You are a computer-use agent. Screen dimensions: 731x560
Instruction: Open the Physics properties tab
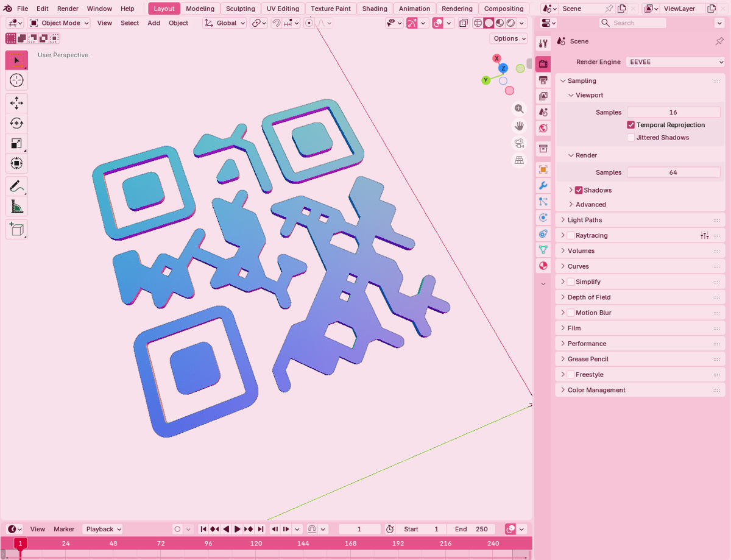point(543,218)
